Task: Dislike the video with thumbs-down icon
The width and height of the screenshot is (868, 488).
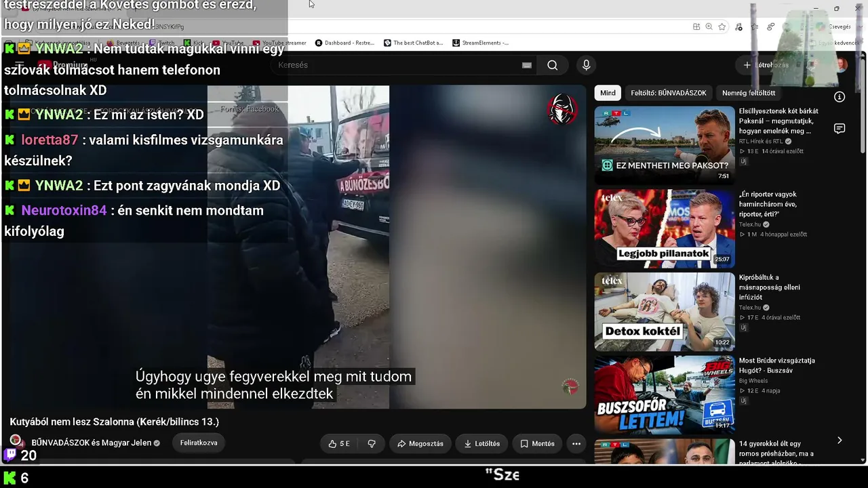Action: pos(372,444)
